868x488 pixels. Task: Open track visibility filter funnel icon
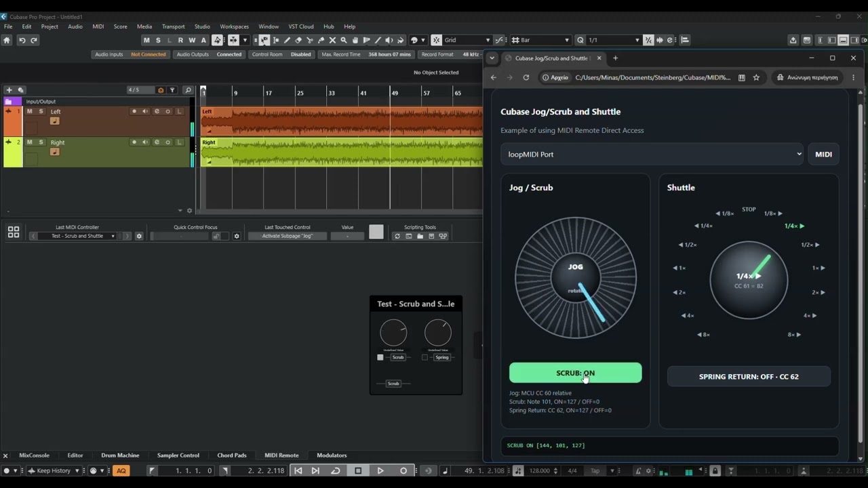pos(172,89)
